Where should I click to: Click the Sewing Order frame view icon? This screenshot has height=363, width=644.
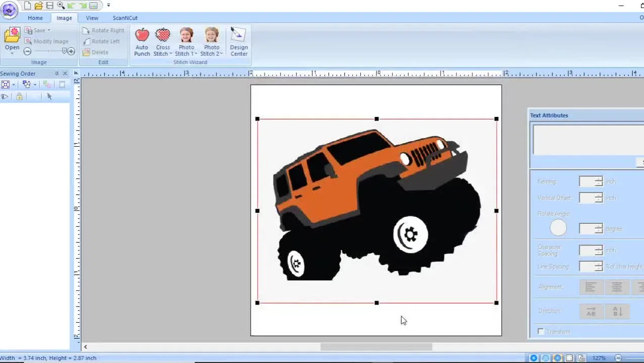click(6, 84)
